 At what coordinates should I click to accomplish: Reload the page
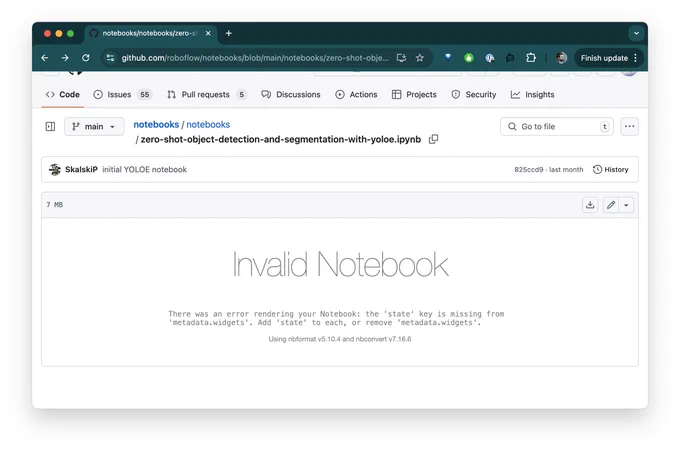86,58
